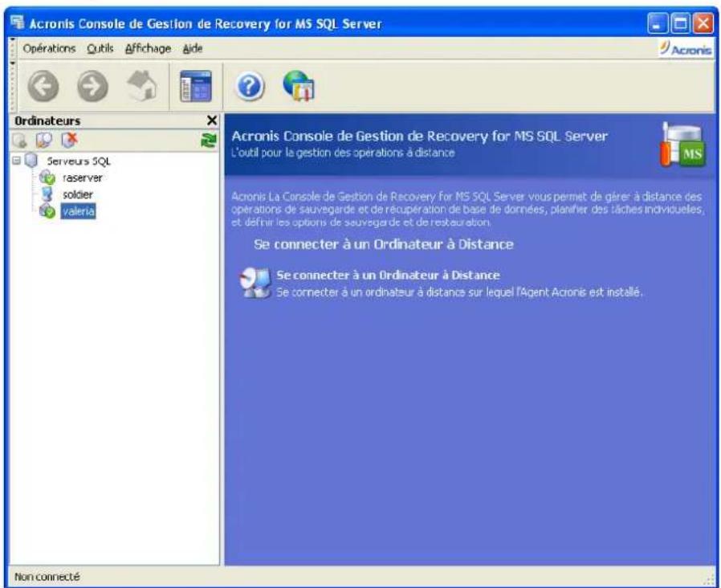Click the remote computer connection icon
Viewport: 721px width, 588px height.
pos(255,283)
